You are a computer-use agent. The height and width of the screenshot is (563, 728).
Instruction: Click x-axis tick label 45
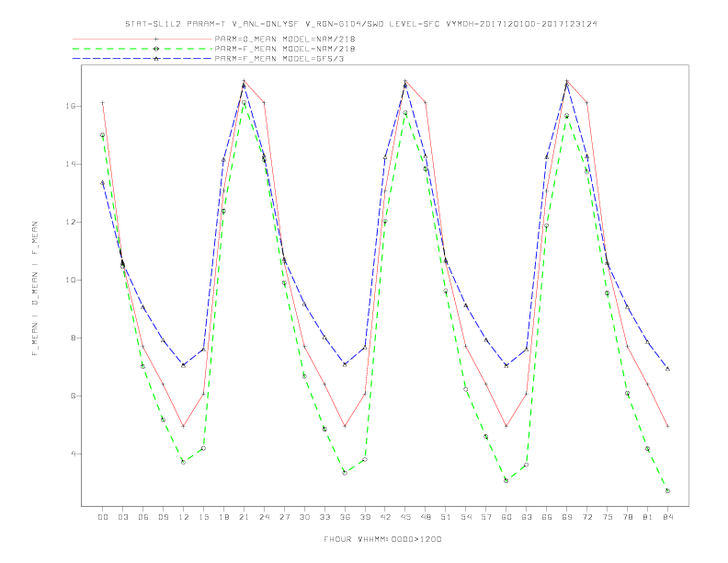point(405,517)
